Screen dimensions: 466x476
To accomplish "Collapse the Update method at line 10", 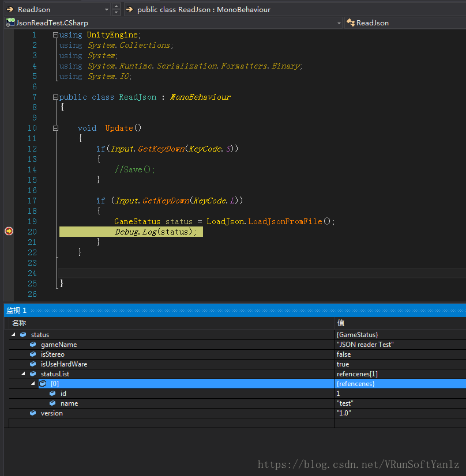I will (x=55, y=129).
